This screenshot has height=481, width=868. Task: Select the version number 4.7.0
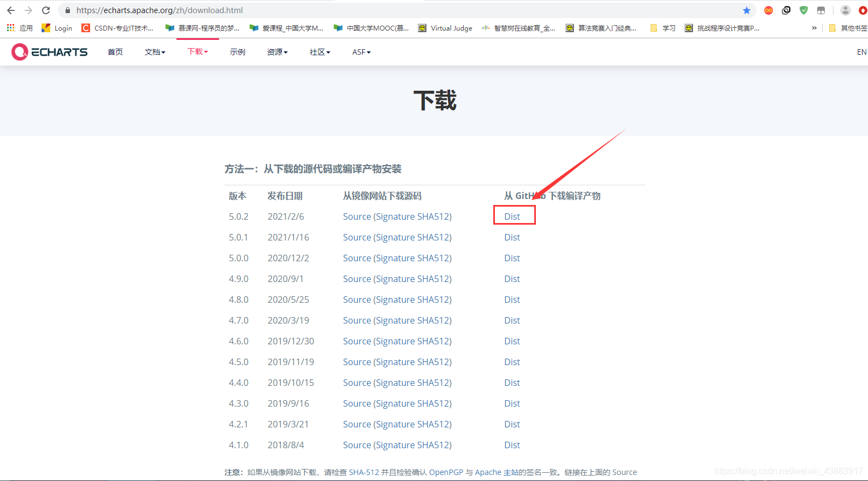[239, 320]
